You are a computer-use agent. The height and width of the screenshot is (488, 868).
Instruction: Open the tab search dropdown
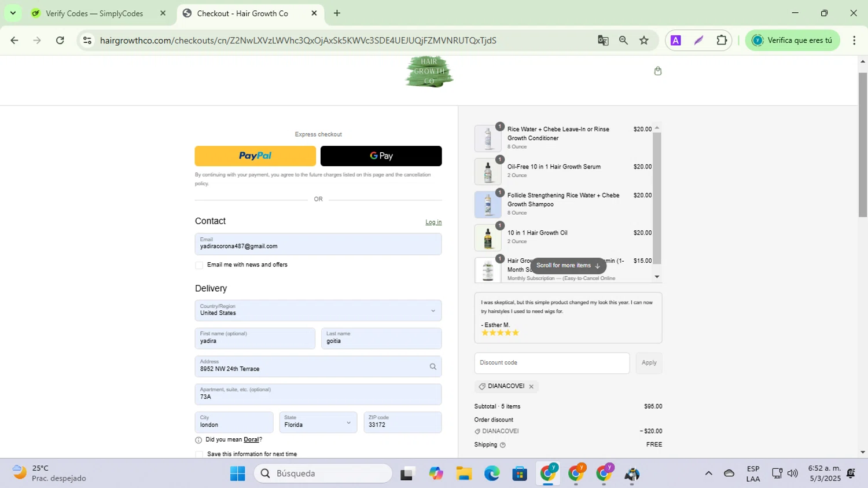tap(13, 13)
